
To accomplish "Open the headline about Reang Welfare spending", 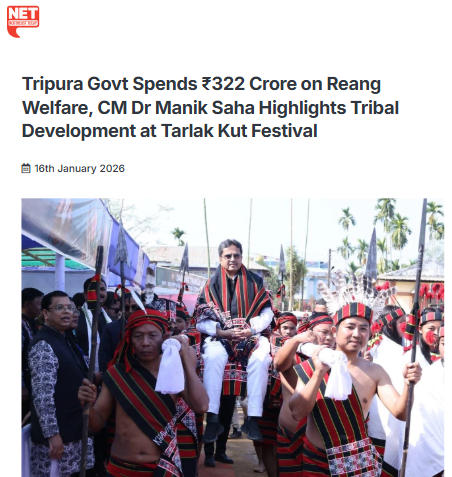I will click(x=210, y=107).
